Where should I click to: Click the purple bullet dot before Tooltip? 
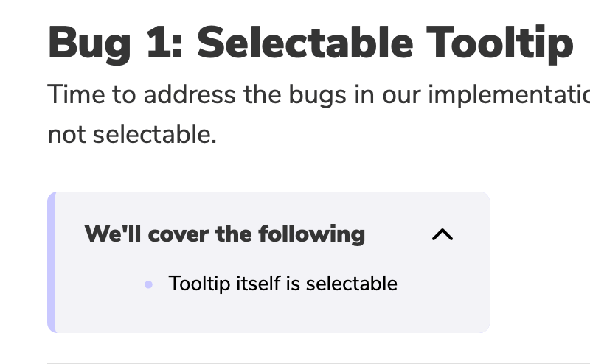(x=149, y=284)
